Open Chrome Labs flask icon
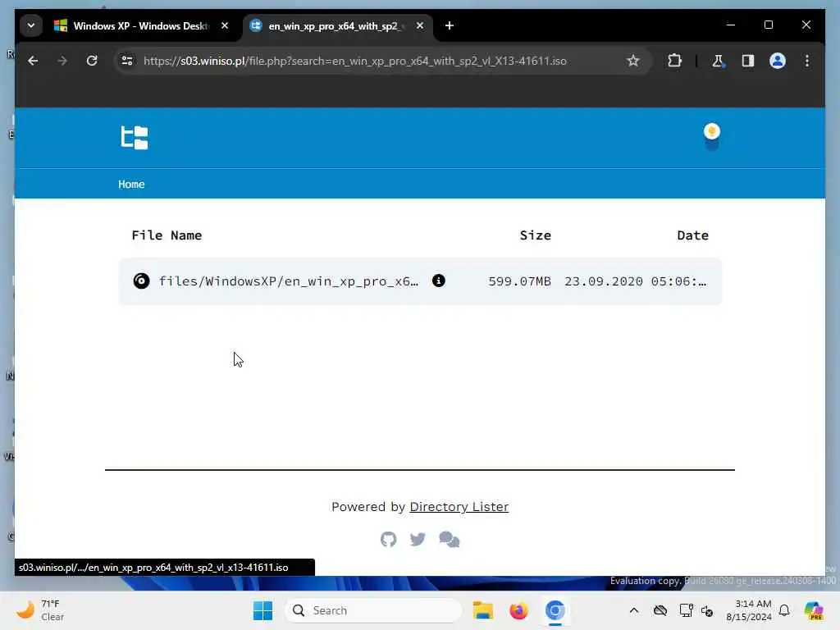Image resolution: width=840 pixels, height=630 pixels. 718,61
